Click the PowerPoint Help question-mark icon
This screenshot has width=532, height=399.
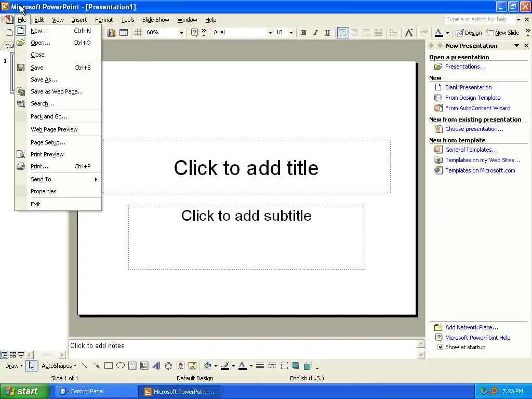194,33
